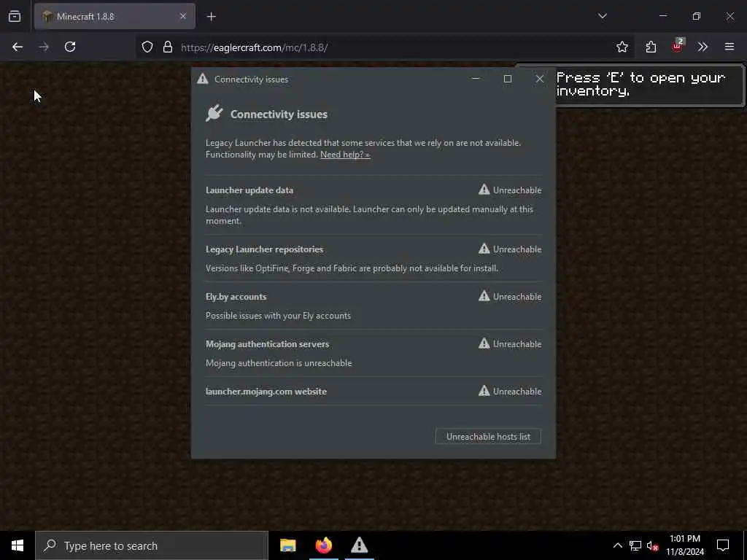747x560 pixels.
Task: Open the Extensions puzzle-piece menu
Action: (651, 47)
